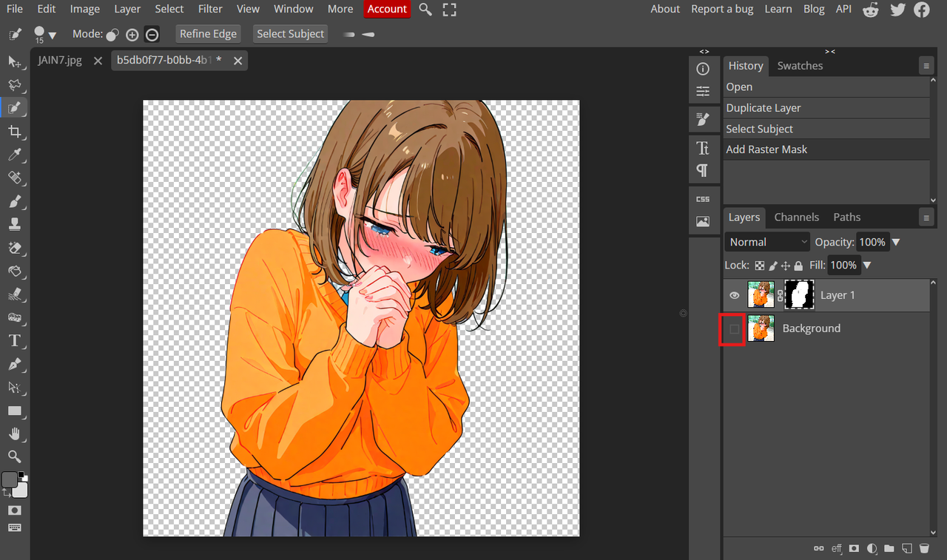947x560 pixels.
Task: Toggle lock image pixels brush icon
Action: (x=773, y=266)
